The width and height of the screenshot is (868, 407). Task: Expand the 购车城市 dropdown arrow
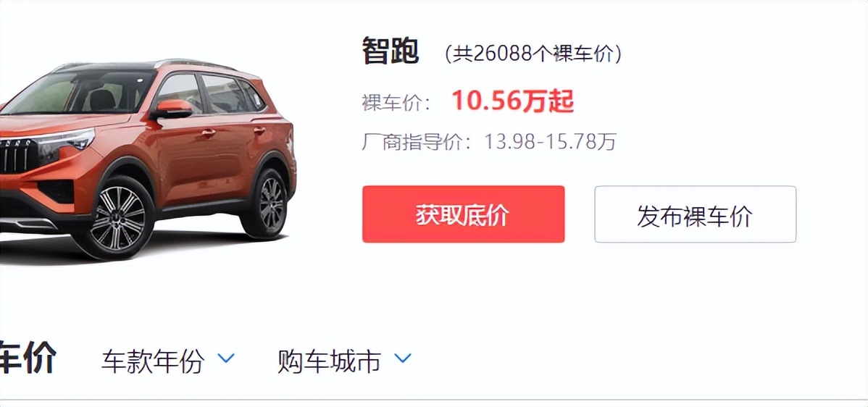pos(402,358)
